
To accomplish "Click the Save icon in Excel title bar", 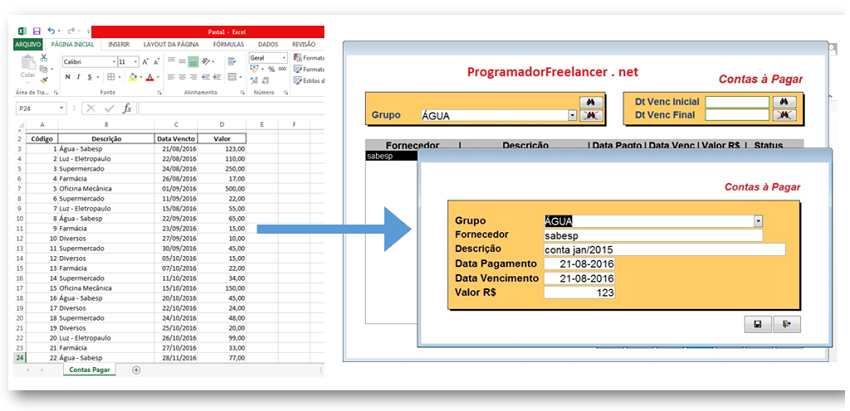I will tap(37, 31).
